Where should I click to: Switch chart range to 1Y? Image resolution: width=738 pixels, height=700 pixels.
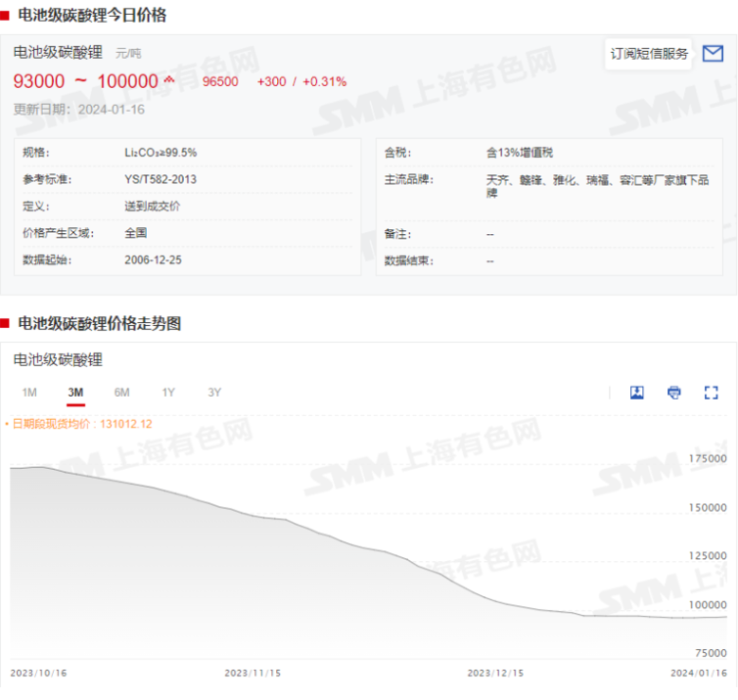(x=168, y=393)
